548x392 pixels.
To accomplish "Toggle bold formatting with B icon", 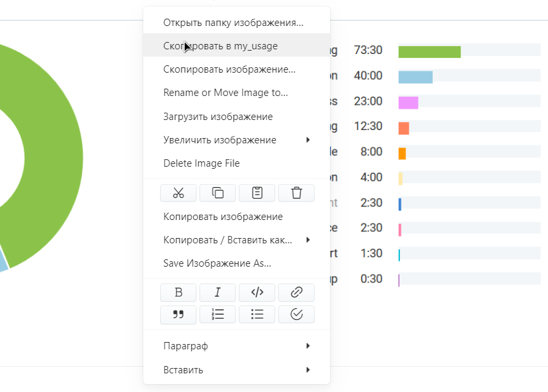I will 178,293.
